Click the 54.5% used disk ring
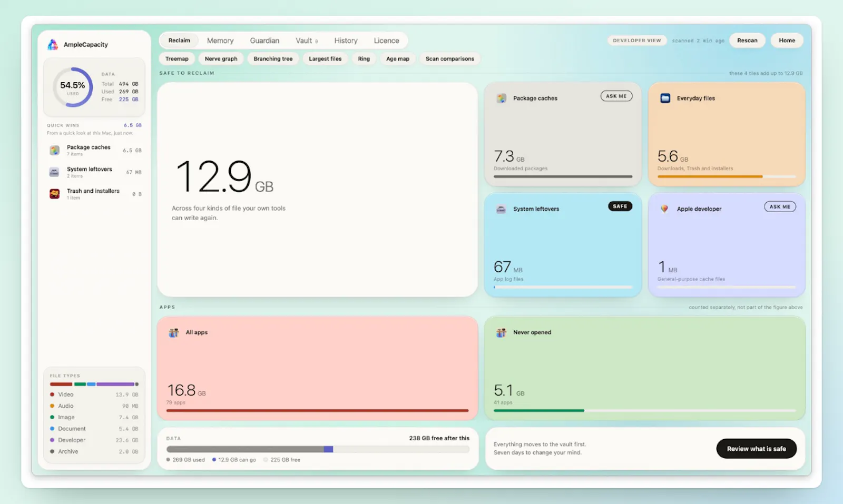 [73, 87]
